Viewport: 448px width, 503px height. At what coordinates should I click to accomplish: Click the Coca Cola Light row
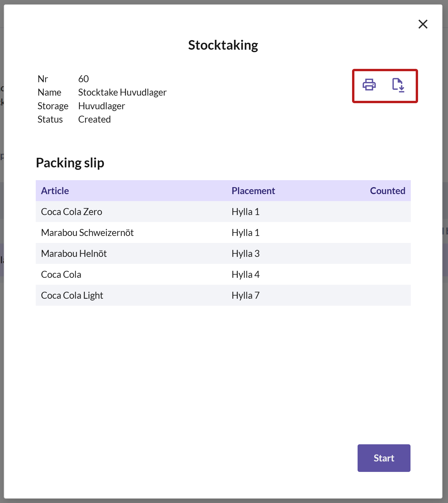point(223,295)
